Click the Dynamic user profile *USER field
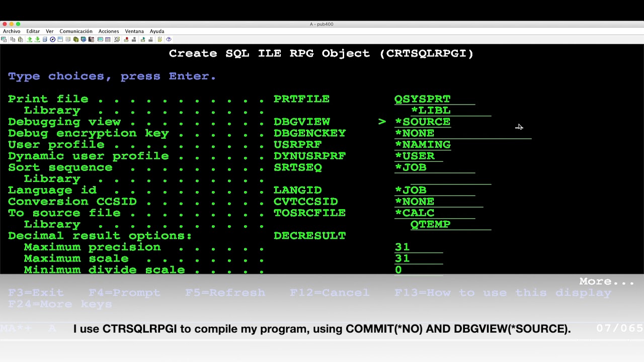This screenshot has width=644, height=362. [x=419, y=156]
